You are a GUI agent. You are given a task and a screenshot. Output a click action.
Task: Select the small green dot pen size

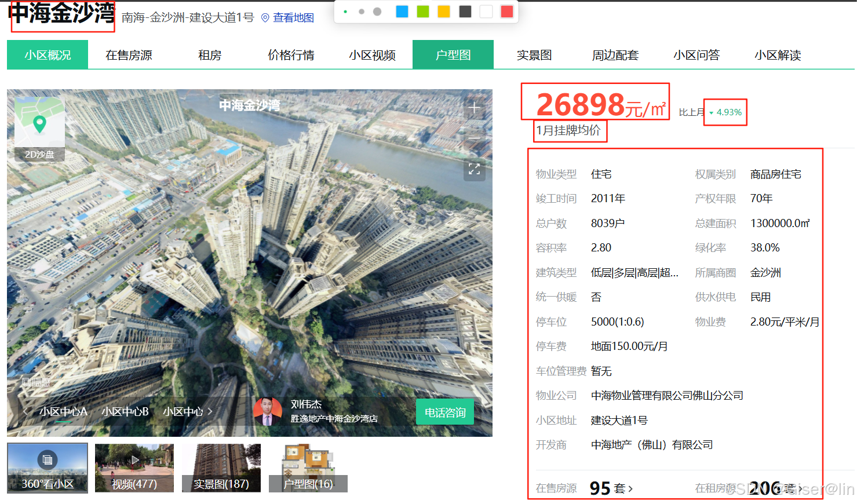pos(345,12)
